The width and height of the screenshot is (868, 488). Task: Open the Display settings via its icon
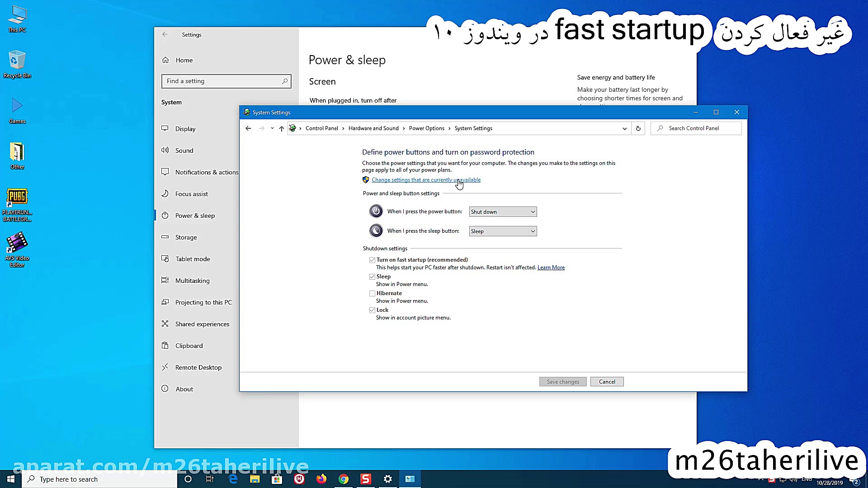pyautogui.click(x=165, y=128)
